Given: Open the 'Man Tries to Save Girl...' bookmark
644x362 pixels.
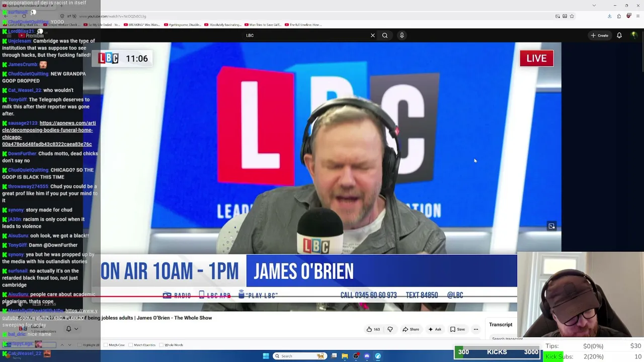Looking at the screenshot, I should point(263,25).
